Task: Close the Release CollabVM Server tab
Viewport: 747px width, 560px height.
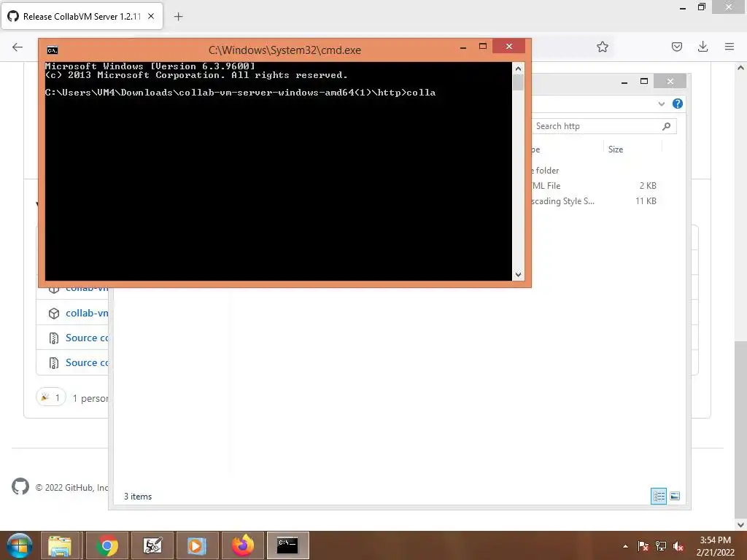Action: tap(151, 16)
